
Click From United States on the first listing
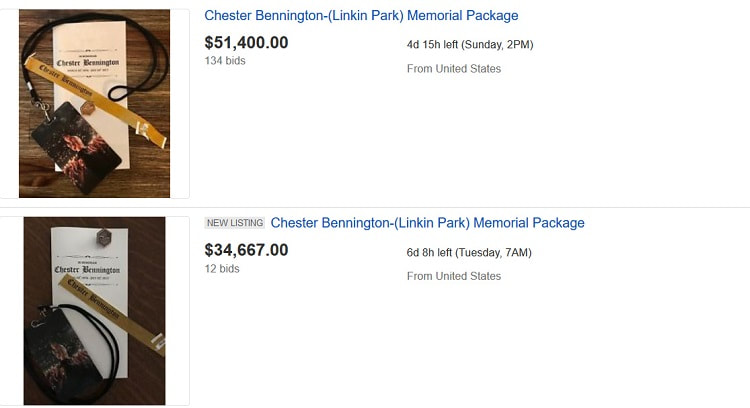click(454, 69)
